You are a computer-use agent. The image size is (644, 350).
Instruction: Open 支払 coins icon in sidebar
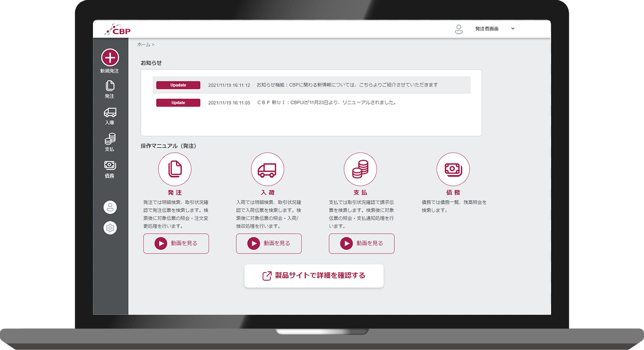click(110, 139)
